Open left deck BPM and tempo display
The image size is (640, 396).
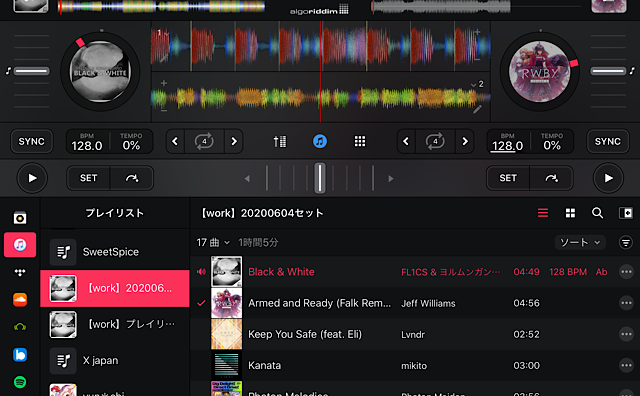pos(109,141)
